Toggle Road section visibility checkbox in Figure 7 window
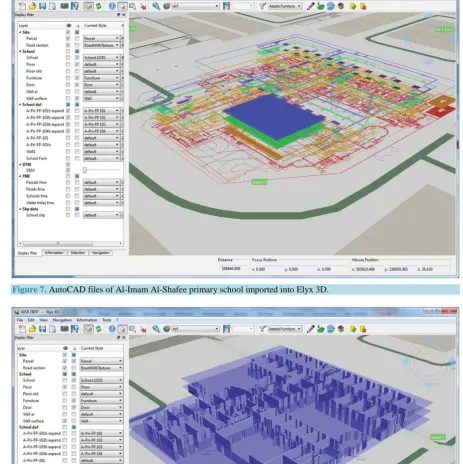463x464 pixels. click(68, 45)
